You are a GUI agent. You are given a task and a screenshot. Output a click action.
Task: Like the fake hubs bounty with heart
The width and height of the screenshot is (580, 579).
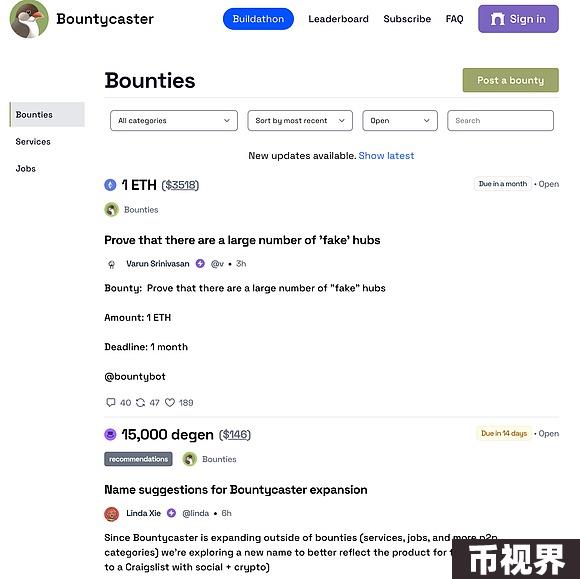[170, 403]
